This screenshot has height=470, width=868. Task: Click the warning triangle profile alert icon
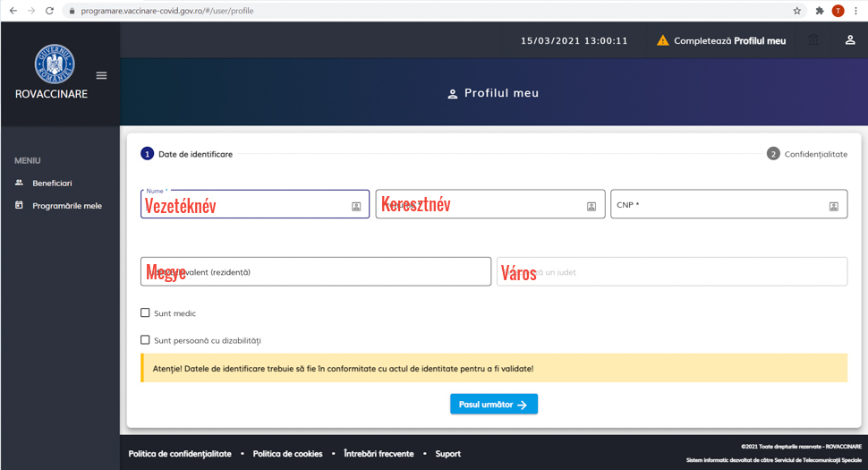coord(662,40)
